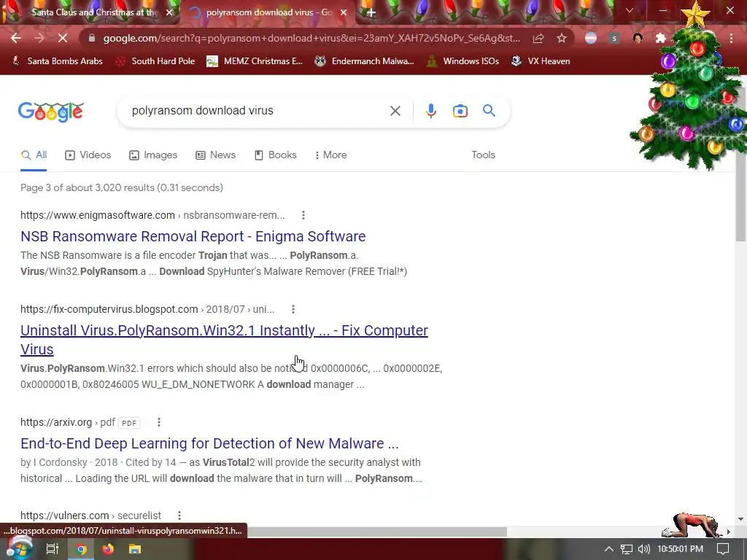Open the Endermanch Malware bookmark
Image resolution: width=747 pixels, height=560 pixels.
pyautogui.click(x=364, y=61)
